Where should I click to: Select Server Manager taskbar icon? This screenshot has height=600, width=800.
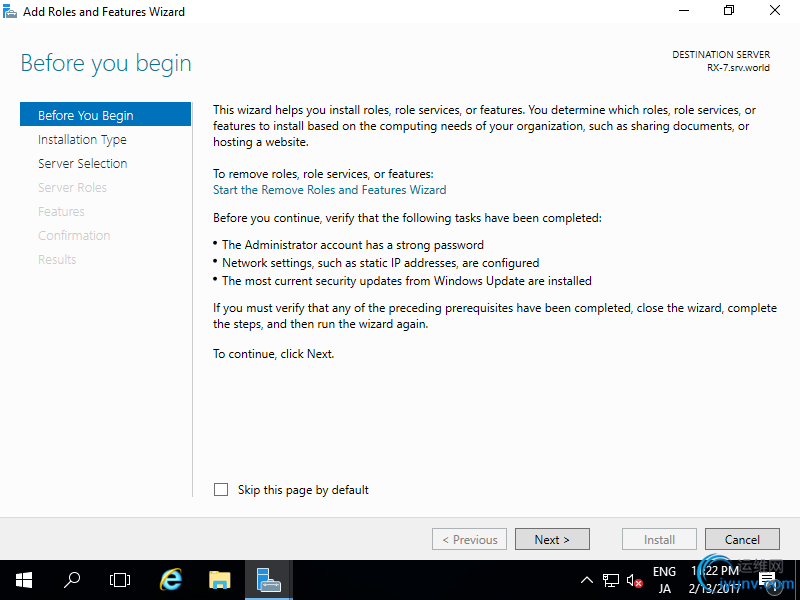(268, 580)
